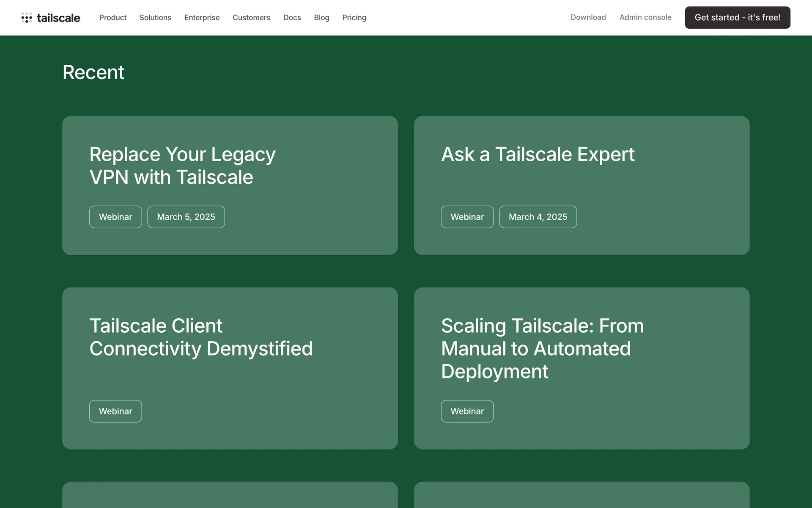The image size is (812, 508).
Task: Open the Product menu
Action: point(113,18)
